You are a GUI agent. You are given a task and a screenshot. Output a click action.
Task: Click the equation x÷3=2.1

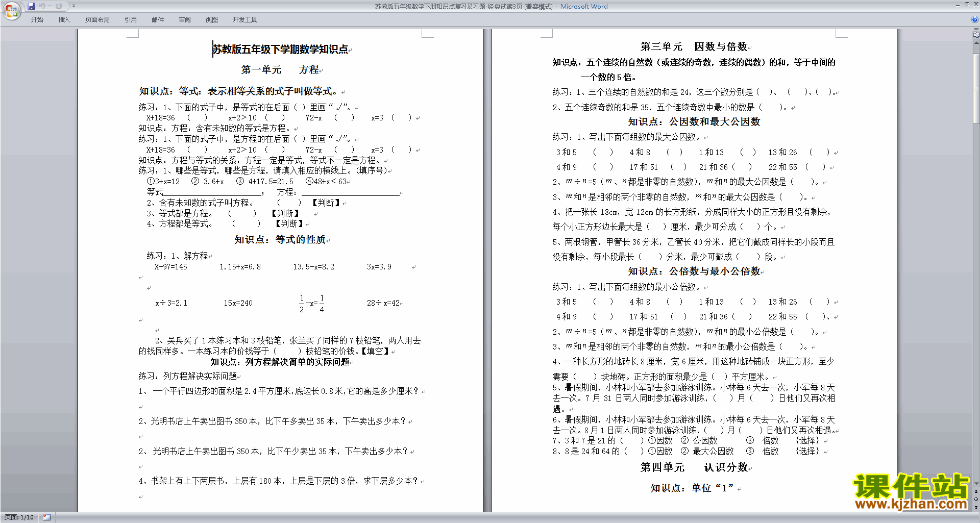(x=171, y=303)
